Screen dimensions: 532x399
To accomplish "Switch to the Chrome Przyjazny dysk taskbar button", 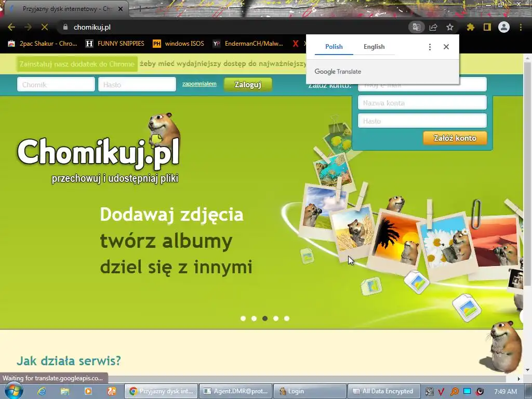I will [161, 391].
